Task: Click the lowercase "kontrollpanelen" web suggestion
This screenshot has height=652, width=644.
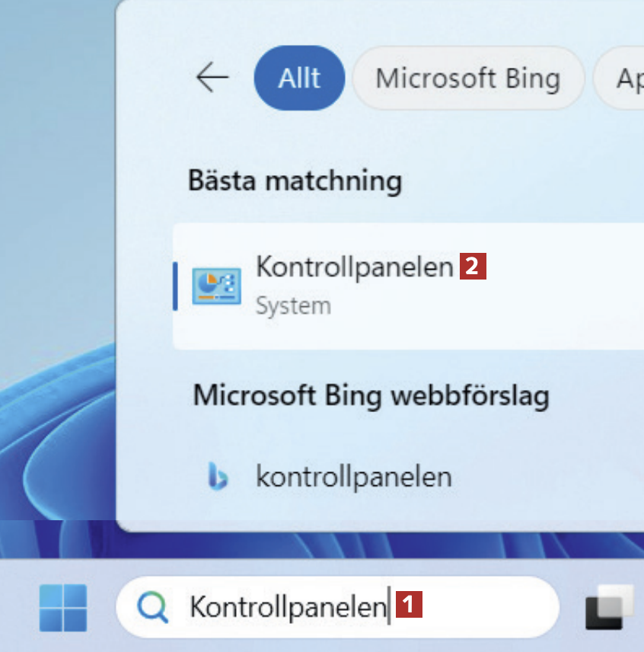Action: tap(353, 477)
